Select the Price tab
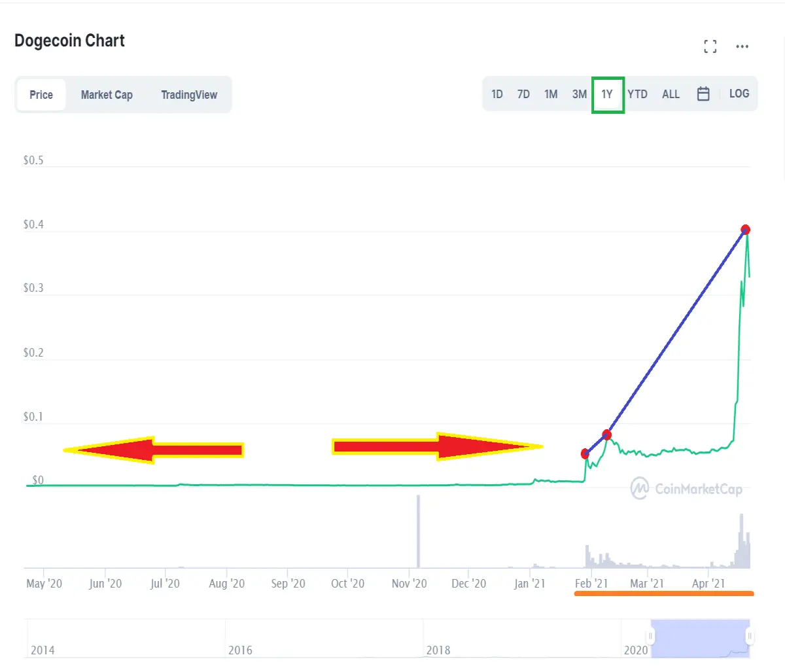 point(41,95)
